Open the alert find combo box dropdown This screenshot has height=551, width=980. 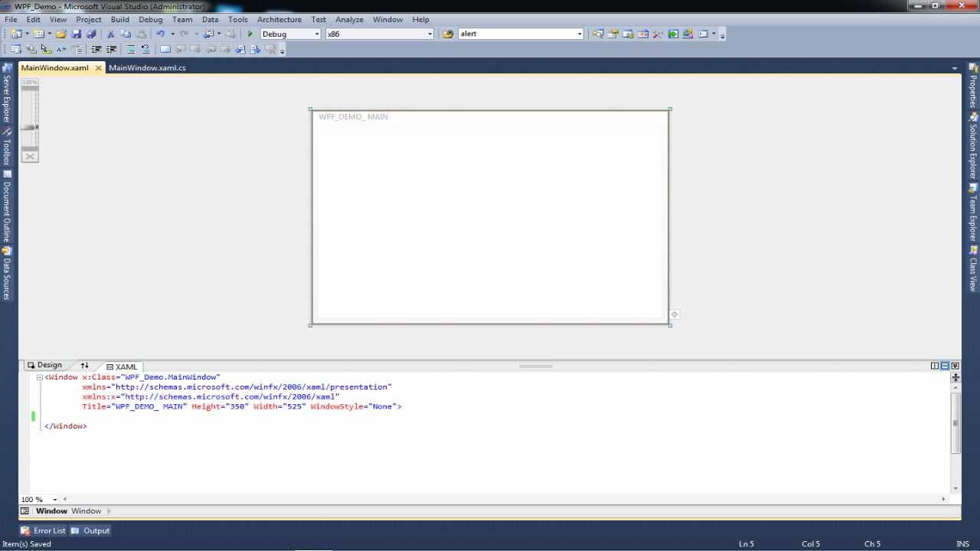(580, 34)
